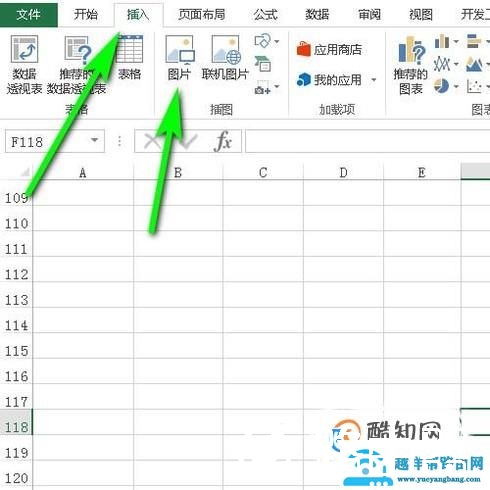Open the 数据 ribbon tab
Viewport: 490px width, 490px height.
click(317, 14)
